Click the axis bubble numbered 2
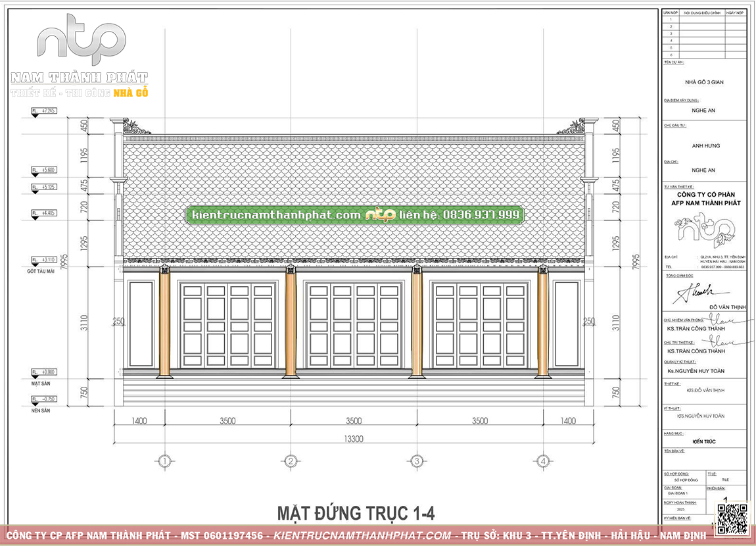756x546 pixels. 291,462
